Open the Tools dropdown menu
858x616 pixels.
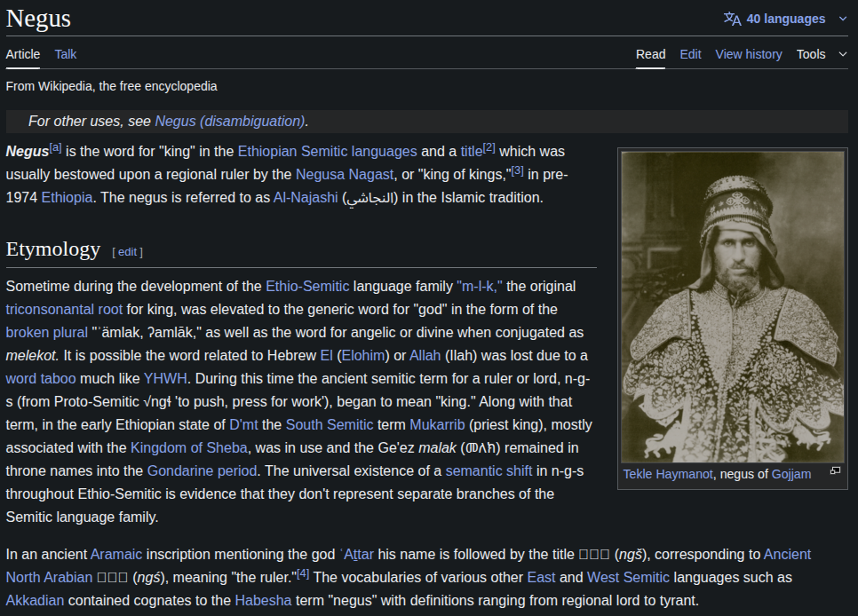pyautogui.click(x=821, y=54)
